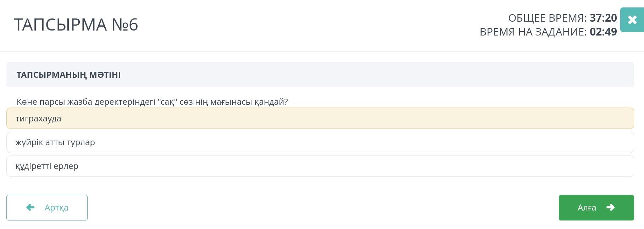The width and height of the screenshot is (644, 229).
Task: Proceed with the green Алға button
Action: (x=596, y=208)
